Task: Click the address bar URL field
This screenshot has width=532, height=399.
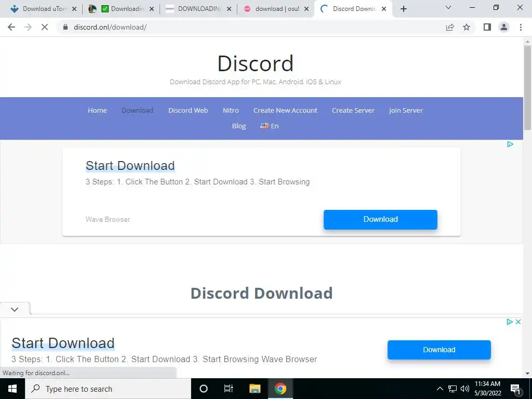Action: coord(251,27)
